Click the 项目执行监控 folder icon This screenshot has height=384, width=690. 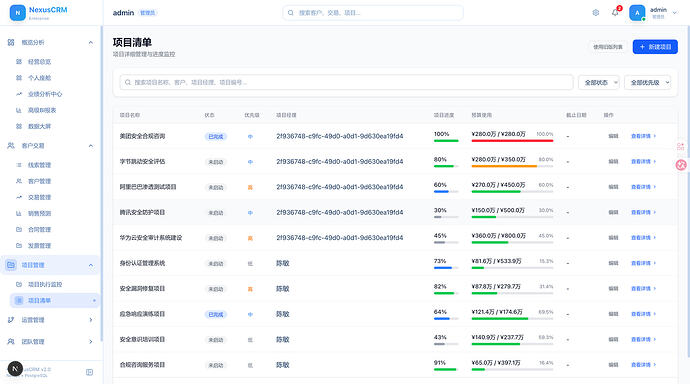pyautogui.click(x=19, y=285)
